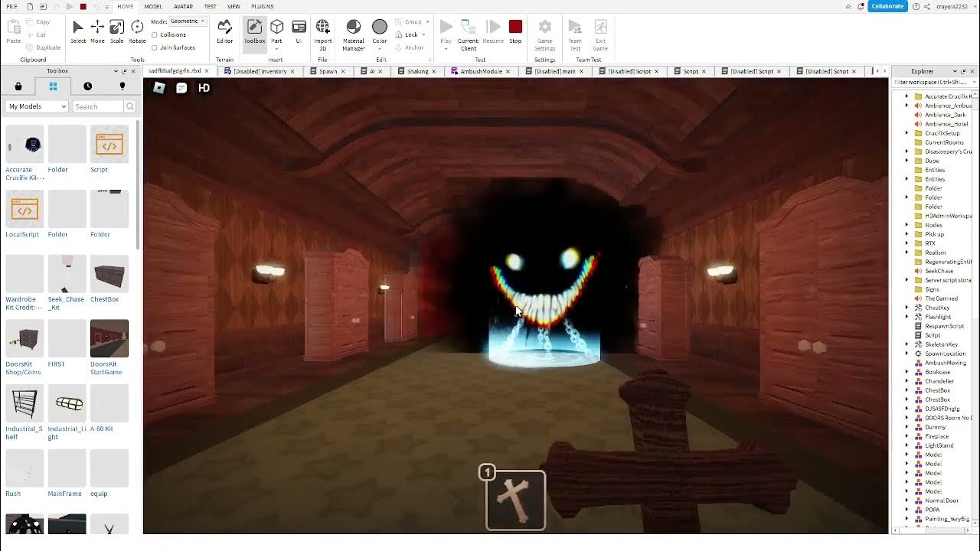Image resolution: width=980 pixels, height=551 pixels.
Task: Click the HD icon in viewport
Action: (x=204, y=88)
